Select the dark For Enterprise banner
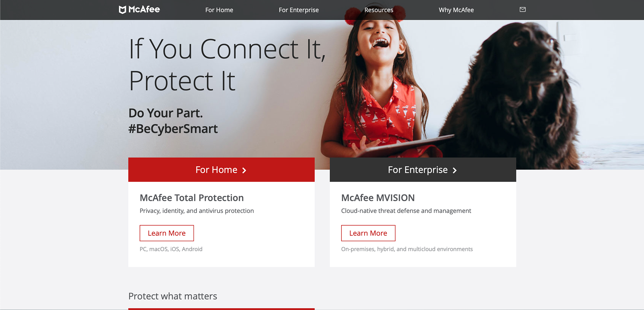The height and width of the screenshot is (310, 644). pyautogui.click(x=423, y=170)
